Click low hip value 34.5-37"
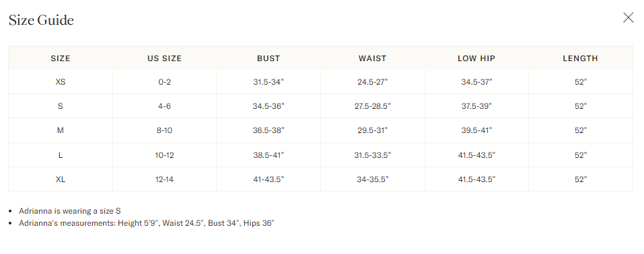This screenshot has width=644, height=254. pos(476,82)
